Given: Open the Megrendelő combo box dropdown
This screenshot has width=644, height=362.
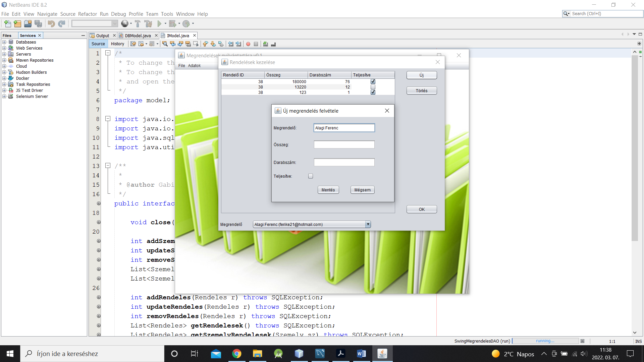Looking at the screenshot, I should click(x=368, y=224).
